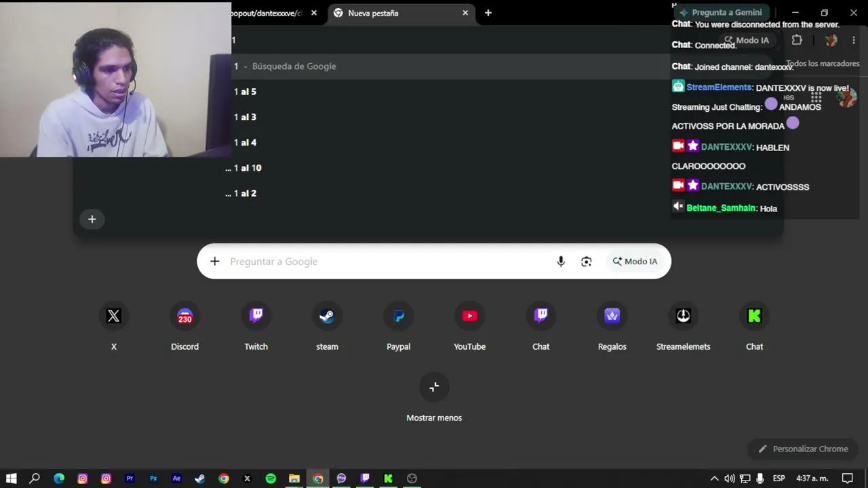This screenshot has height=488, width=868.
Task: Open the Windows Start menu
Action: (x=12, y=479)
